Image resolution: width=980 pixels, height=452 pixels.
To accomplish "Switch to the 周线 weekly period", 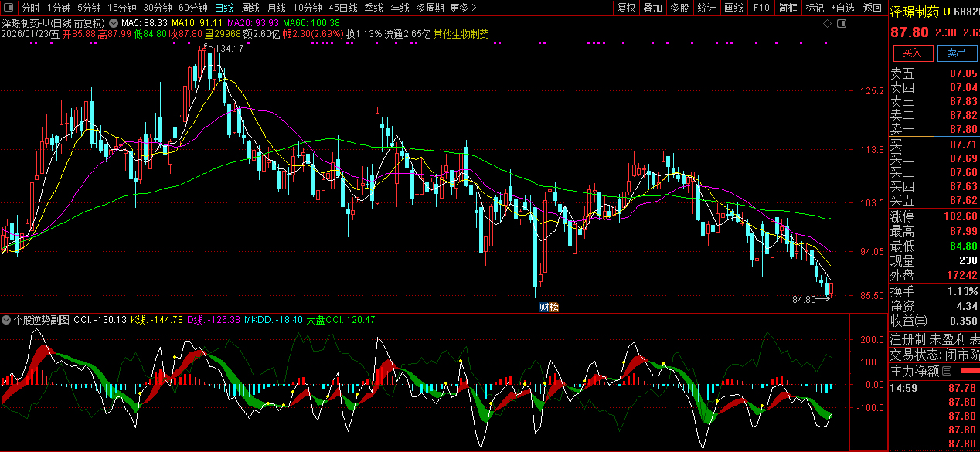I will pyautogui.click(x=250, y=8).
